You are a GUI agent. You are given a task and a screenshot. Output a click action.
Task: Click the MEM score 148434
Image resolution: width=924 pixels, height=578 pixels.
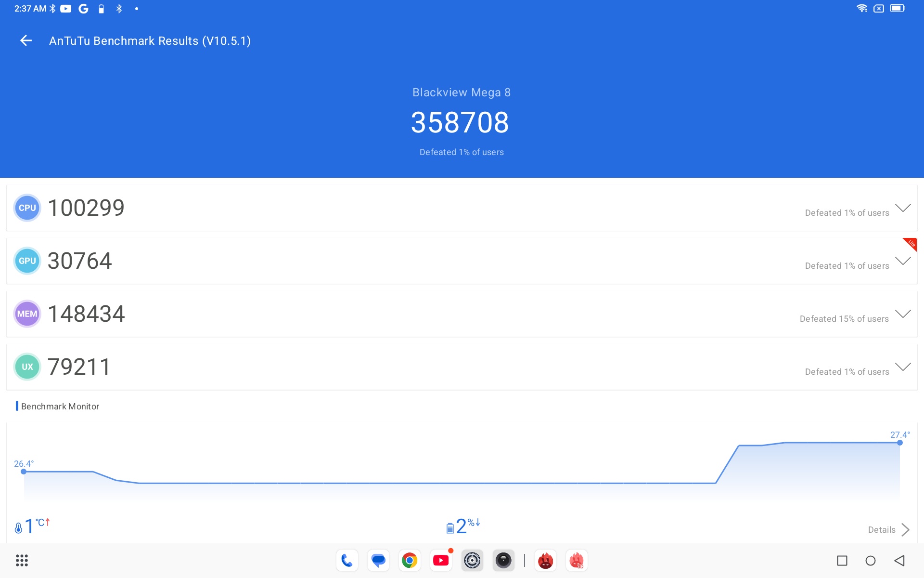point(87,314)
